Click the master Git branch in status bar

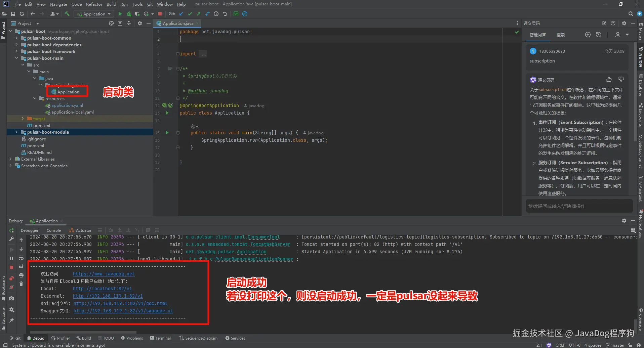[615, 345]
